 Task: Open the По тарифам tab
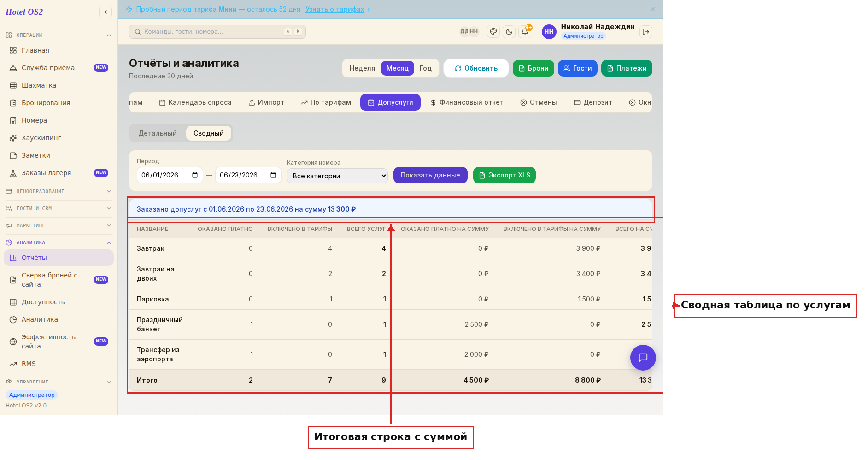tap(326, 102)
